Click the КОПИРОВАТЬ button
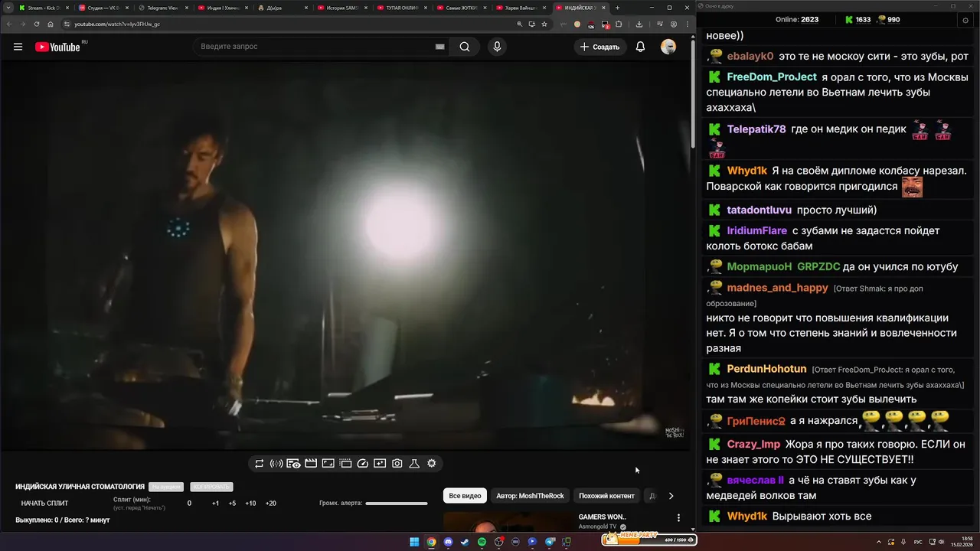Image resolution: width=980 pixels, height=551 pixels. point(211,487)
